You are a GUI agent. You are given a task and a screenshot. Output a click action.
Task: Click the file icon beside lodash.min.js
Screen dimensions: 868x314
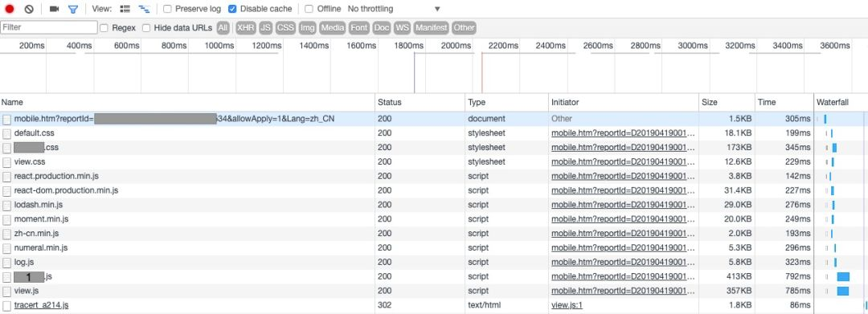6,205
